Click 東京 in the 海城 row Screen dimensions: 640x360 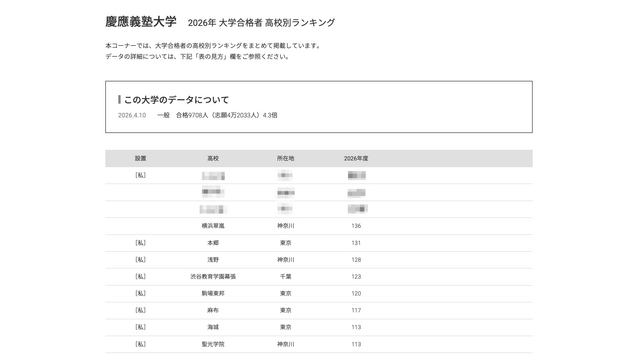[285, 327]
